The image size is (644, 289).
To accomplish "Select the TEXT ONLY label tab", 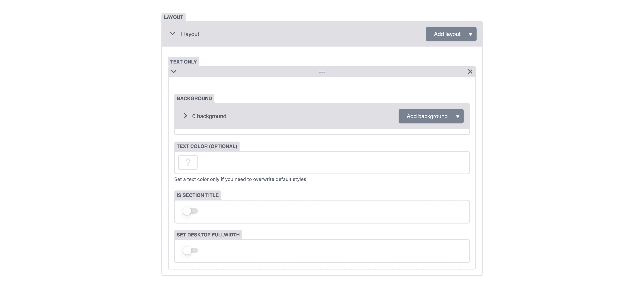I will tap(183, 62).
